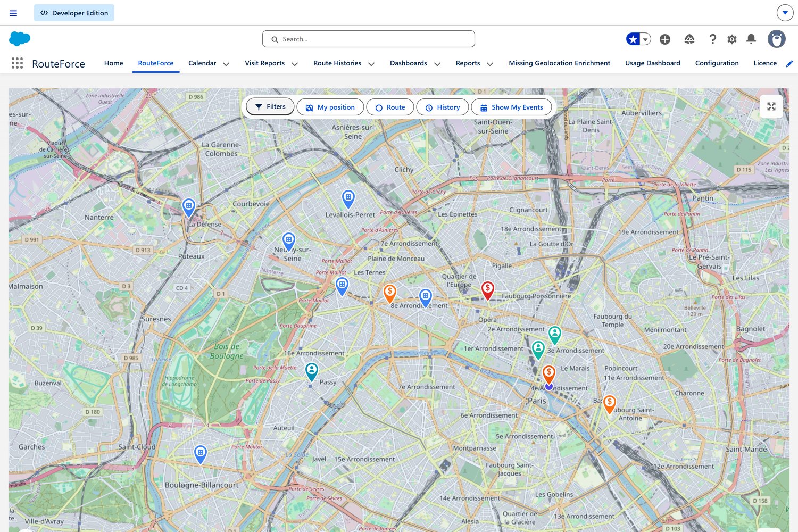
Task: Open the Setup gear icon
Action: [732, 39]
